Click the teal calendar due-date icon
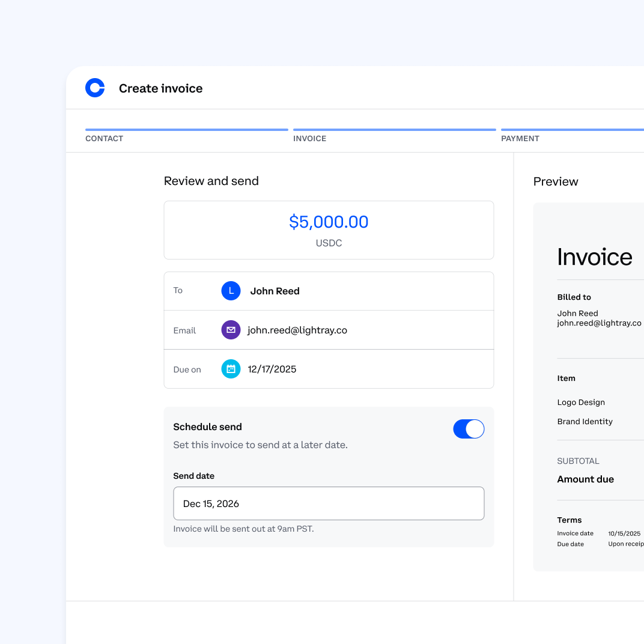Screen dimensions: 644x644 (x=231, y=369)
